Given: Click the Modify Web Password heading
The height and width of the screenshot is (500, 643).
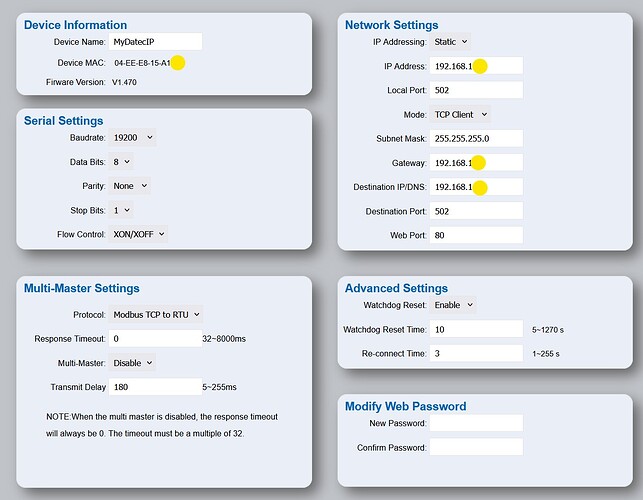Looking at the screenshot, I should (x=406, y=406).
